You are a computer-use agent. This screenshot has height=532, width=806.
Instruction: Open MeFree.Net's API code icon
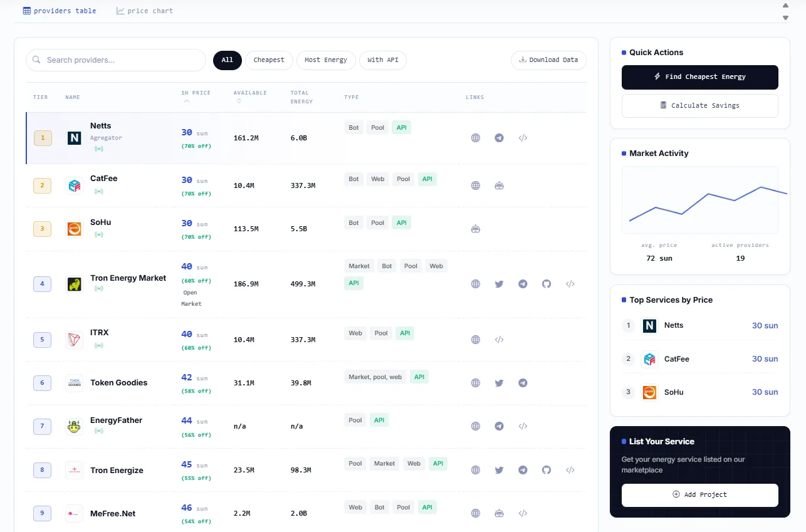point(523,513)
